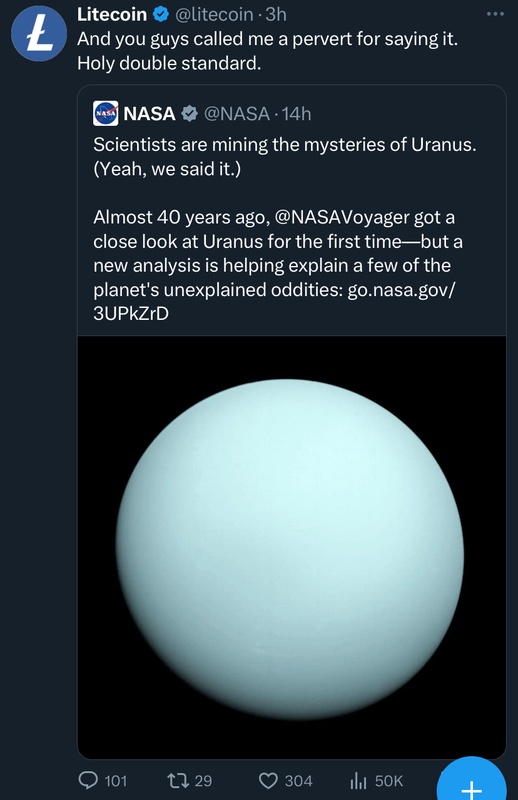This screenshot has width=518, height=800.
Task: Click the Litecoin display name
Action: (x=112, y=14)
